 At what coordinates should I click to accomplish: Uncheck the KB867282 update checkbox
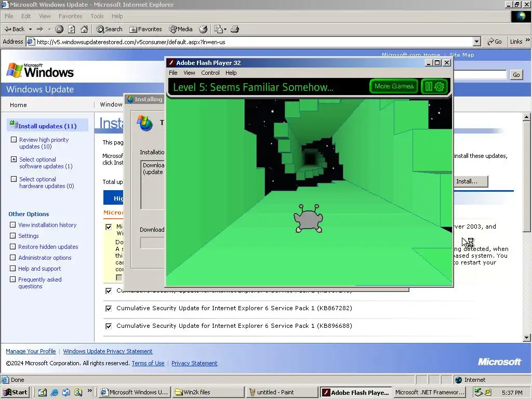point(109,309)
